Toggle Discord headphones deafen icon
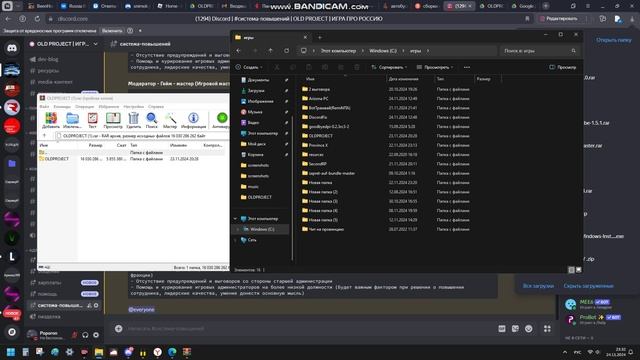640x360 pixels. (85, 335)
